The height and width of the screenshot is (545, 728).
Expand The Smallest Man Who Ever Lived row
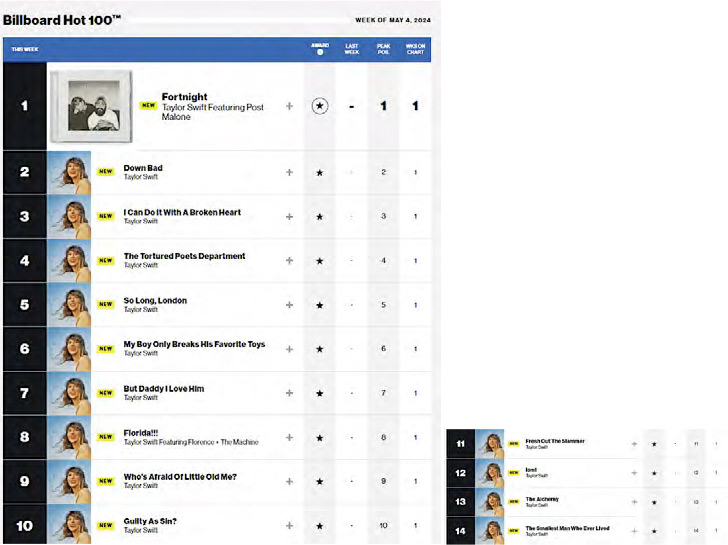point(634,531)
